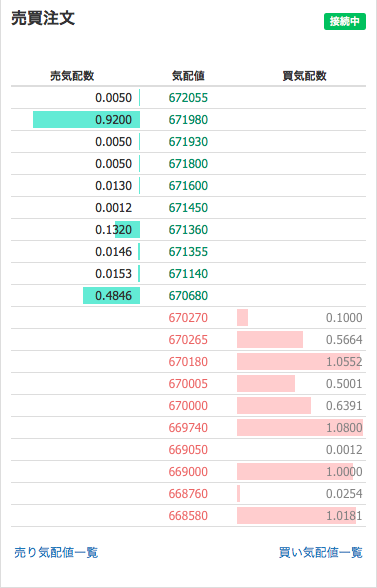Click bid quantity 0.6391
The height and width of the screenshot is (588, 377).
coord(344,406)
